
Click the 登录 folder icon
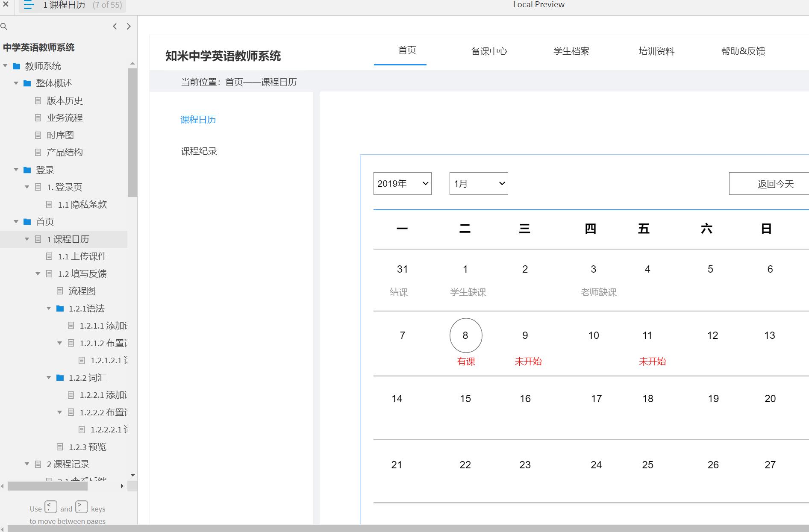[27, 170]
